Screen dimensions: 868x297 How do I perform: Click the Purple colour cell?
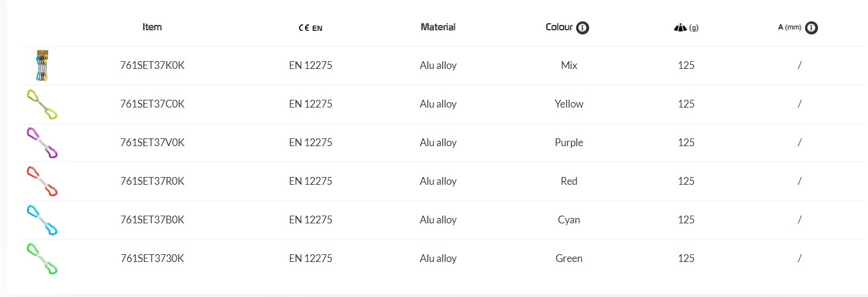[569, 143]
